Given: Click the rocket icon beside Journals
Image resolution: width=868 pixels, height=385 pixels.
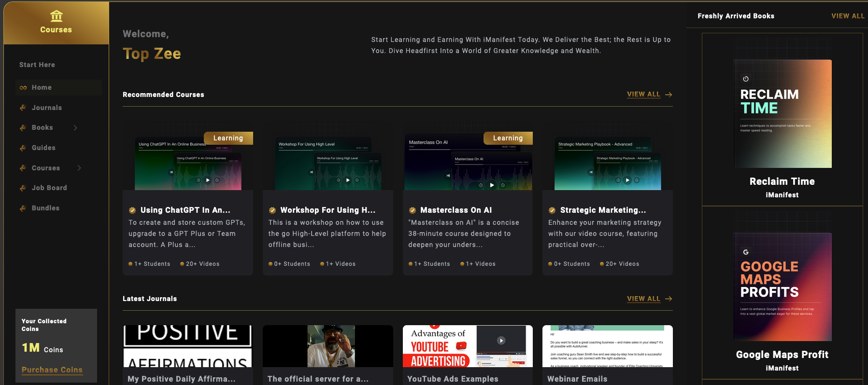Looking at the screenshot, I should pos(23,108).
